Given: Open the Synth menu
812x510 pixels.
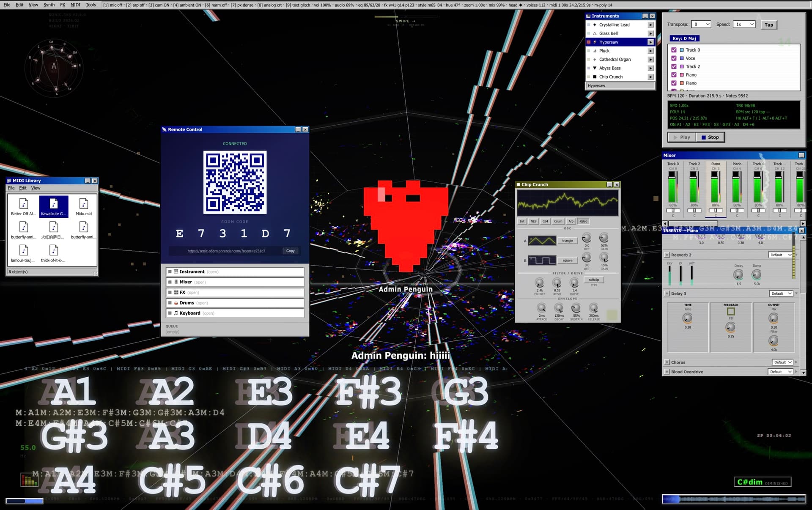Looking at the screenshot, I should 49,5.
